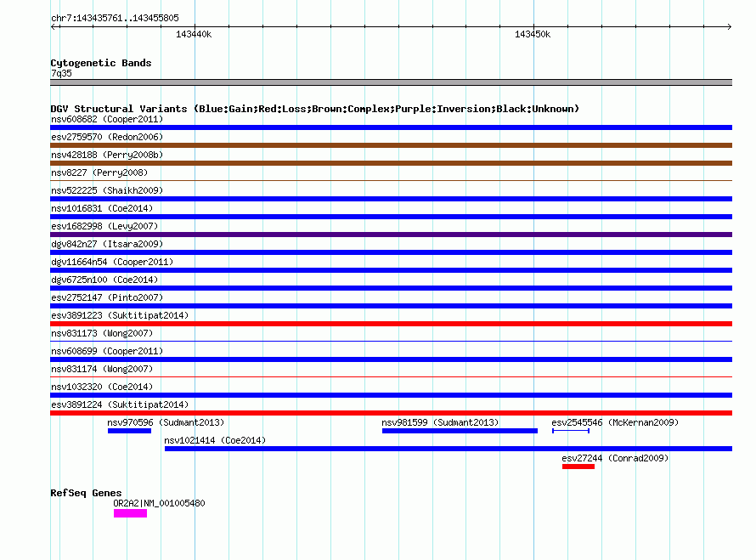Screen dimensions: 756x560
Task: Select the esv2759570 (Redon2006) brown bar
Action: [391, 145]
